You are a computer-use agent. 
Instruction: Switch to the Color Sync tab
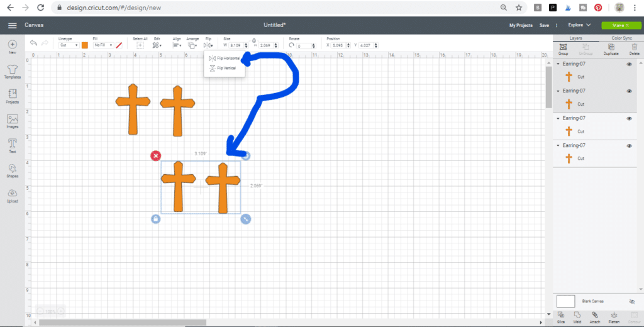(x=621, y=38)
